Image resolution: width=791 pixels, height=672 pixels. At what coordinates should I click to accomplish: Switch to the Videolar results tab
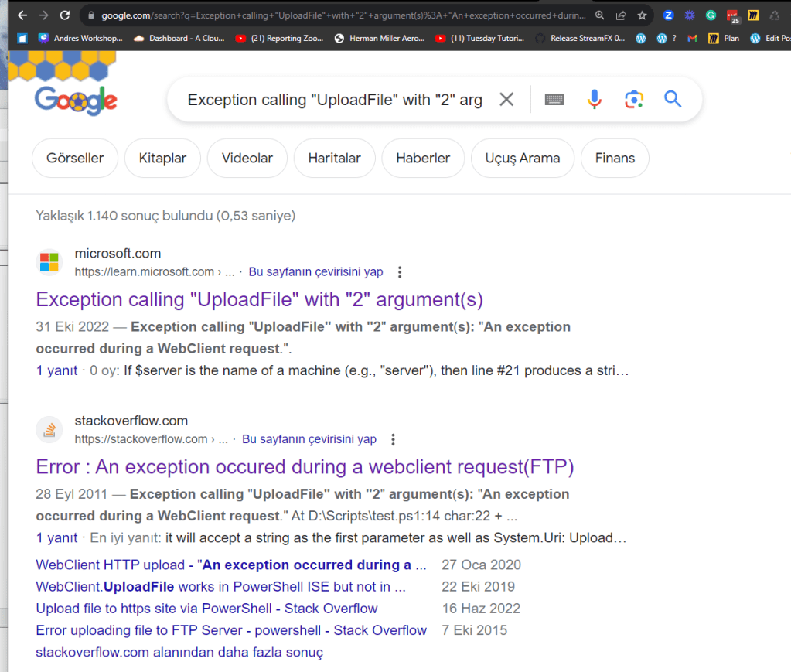pyautogui.click(x=247, y=158)
